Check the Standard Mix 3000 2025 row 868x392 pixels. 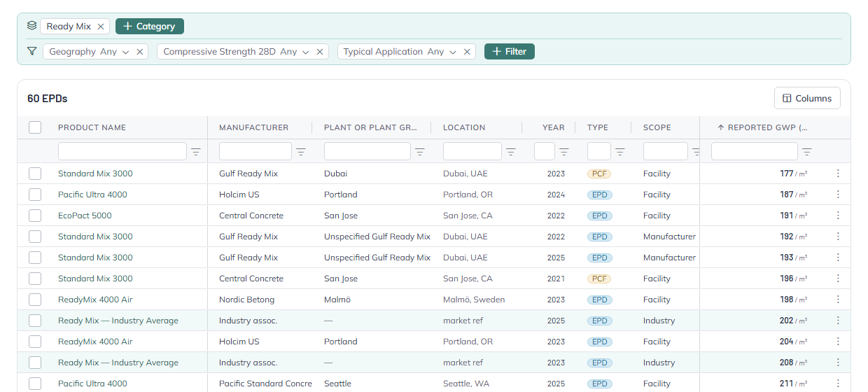[x=35, y=258]
